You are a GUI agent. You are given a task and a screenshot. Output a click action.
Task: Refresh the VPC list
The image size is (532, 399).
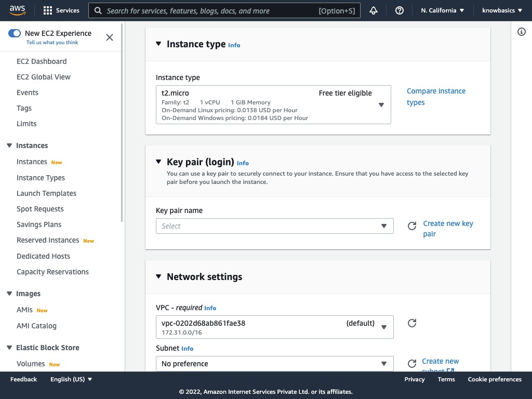pos(412,323)
